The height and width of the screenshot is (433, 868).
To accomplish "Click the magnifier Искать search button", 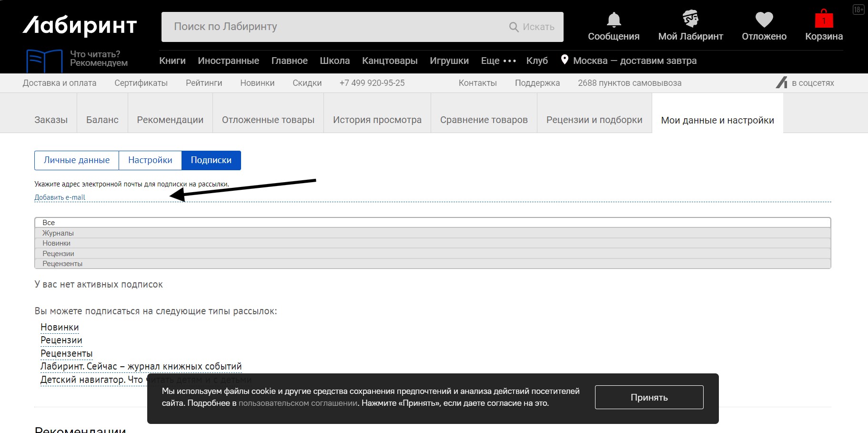I will tap(532, 27).
